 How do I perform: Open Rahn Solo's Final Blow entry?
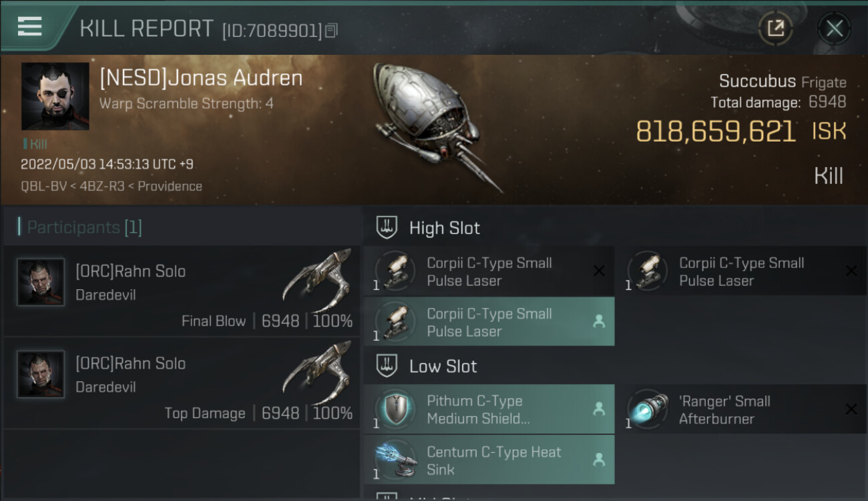[182, 291]
